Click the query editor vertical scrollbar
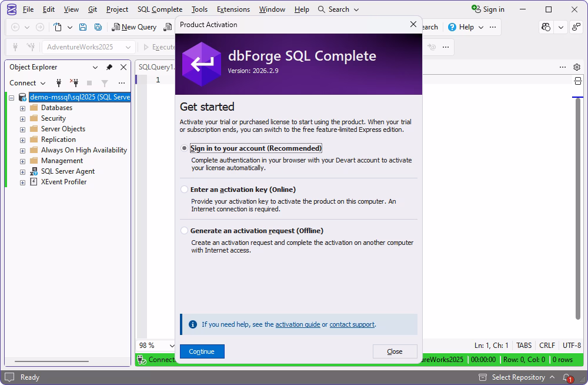Screen dimensions: 588x385 click(578, 208)
